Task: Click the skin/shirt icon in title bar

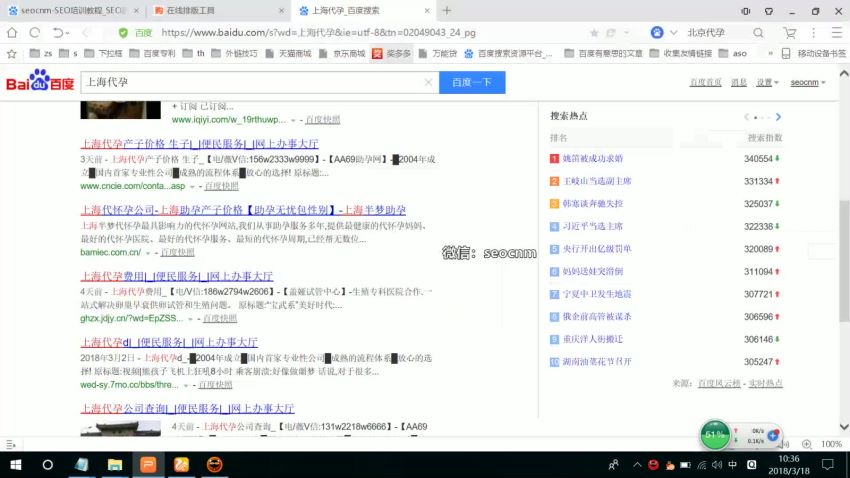Action: pyautogui.click(x=768, y=11)
